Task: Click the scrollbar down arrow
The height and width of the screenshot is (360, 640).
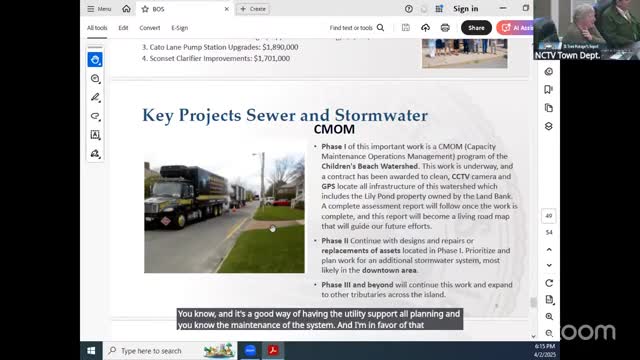Action: [533, 337]
